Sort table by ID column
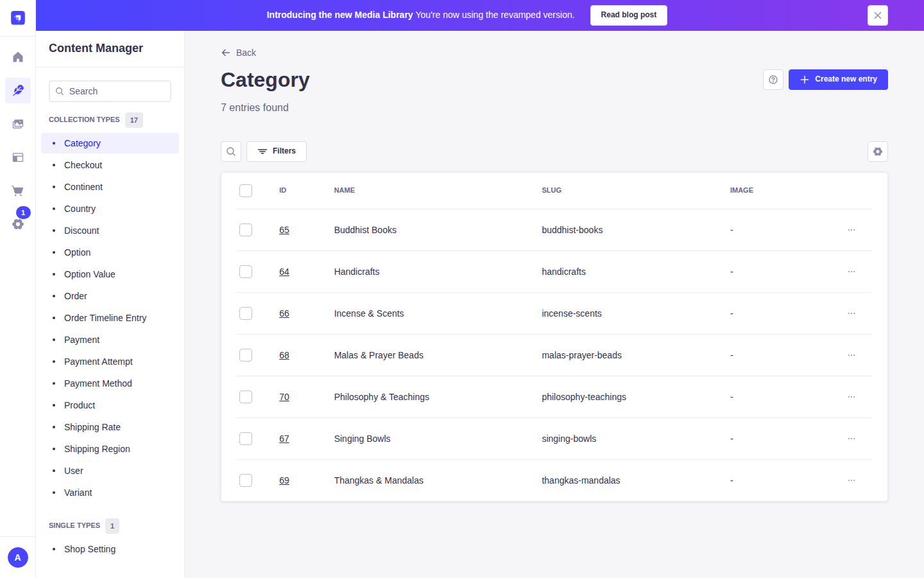The height and width of the screenshot is (578, 924). click(283, 191)
